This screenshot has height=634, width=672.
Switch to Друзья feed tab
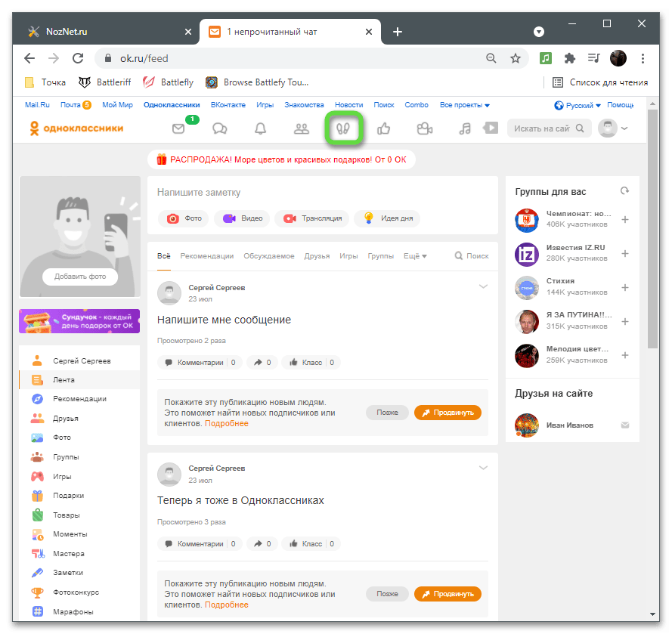(317, 255)
